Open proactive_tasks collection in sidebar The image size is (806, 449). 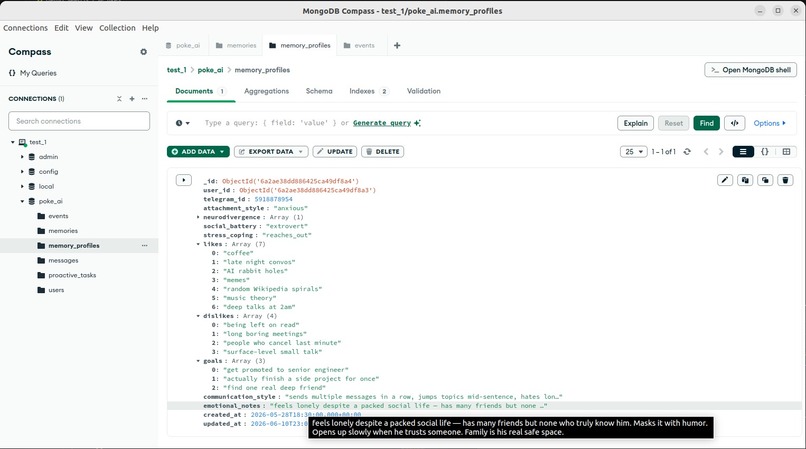point(72,276)
